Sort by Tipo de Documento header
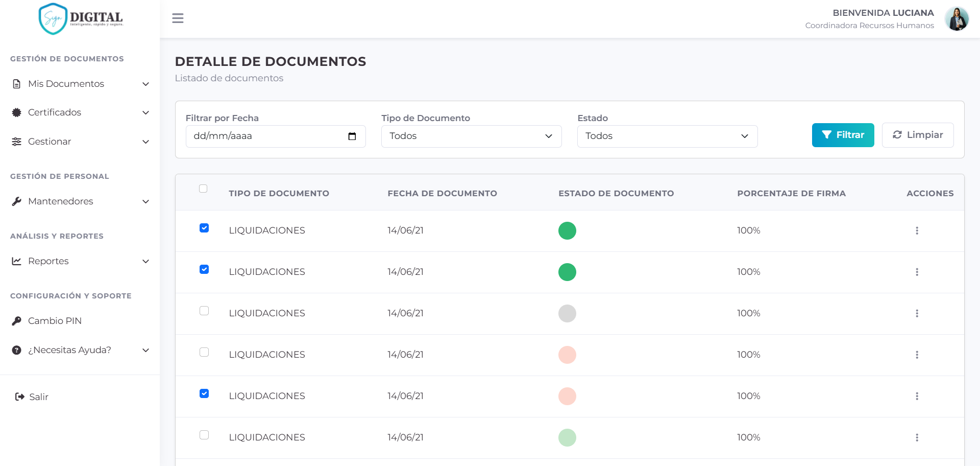980x466 pixels. 279,193
